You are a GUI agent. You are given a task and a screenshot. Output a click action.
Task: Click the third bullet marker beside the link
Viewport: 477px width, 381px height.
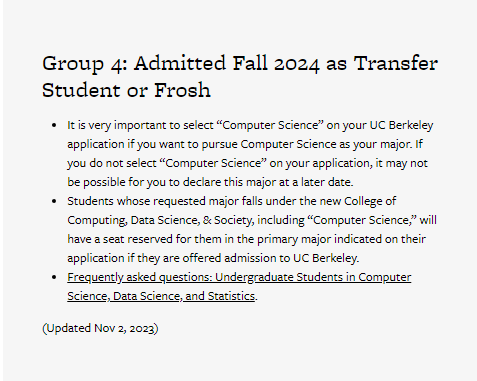coord(54,278)
